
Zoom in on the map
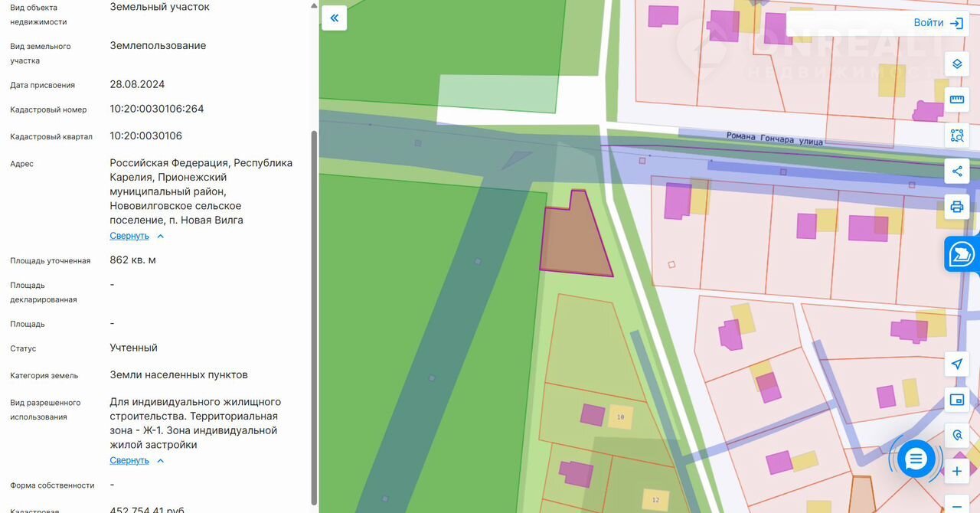956,471
